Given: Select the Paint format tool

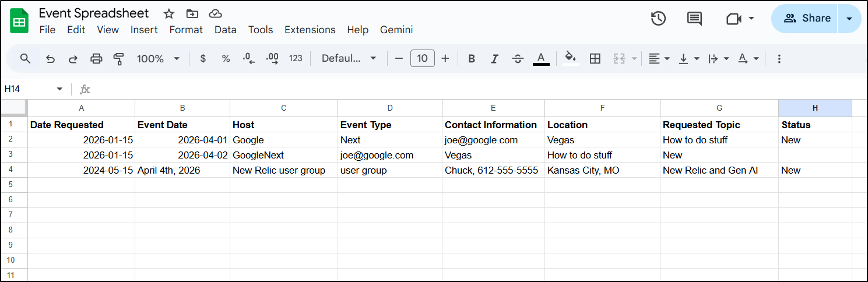Looking at the screenshot, I should [119, 59].
